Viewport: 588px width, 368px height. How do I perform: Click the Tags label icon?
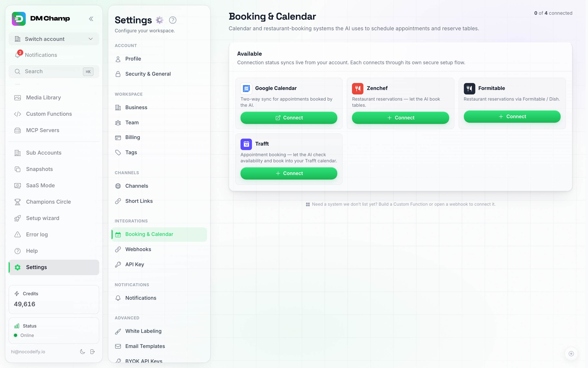pos(118,153)
